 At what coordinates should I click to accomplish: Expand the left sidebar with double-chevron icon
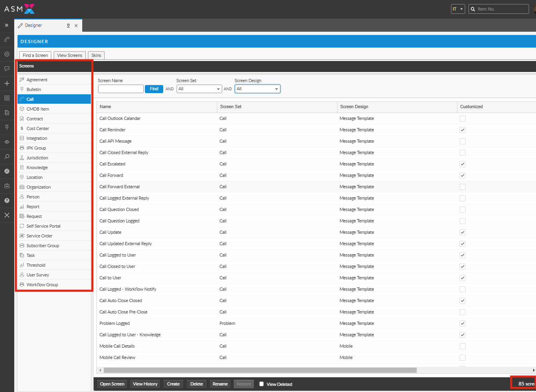pos(7,25)
